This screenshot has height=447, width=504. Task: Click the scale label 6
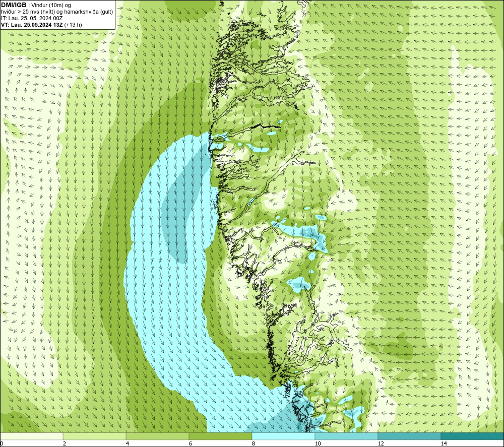click(191, 444)
